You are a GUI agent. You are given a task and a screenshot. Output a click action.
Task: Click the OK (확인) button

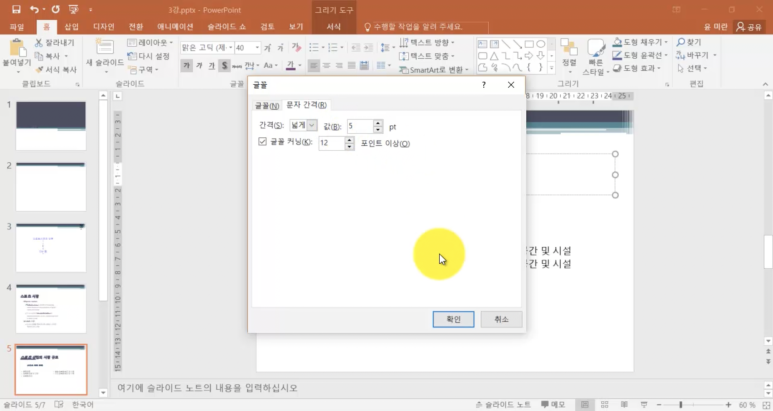pyautogui.click(x=453, y=319)
